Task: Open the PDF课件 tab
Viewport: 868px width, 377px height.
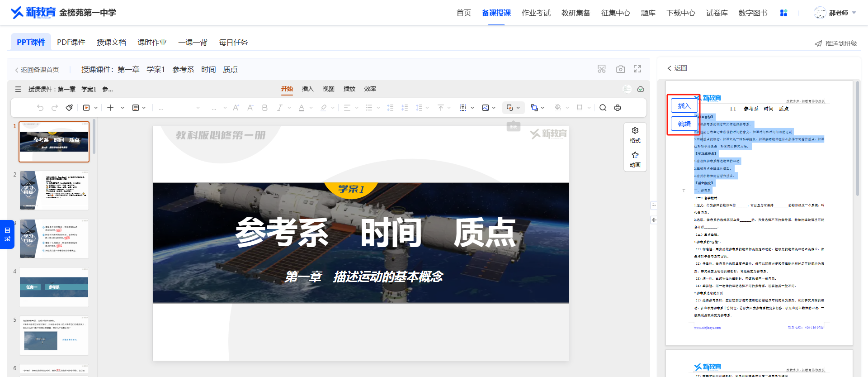Action: pyautogui.click(x=71, y=42)
